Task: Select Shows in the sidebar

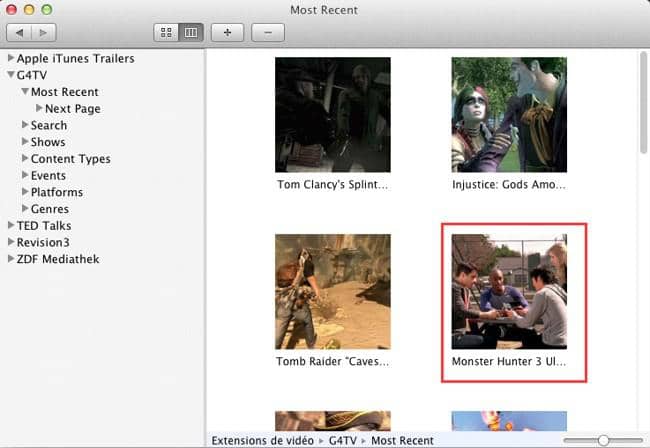Action: [48, 142]
